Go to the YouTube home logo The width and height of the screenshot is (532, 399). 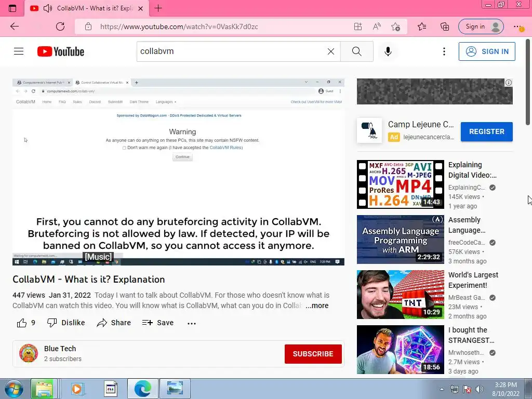point(61,51)
